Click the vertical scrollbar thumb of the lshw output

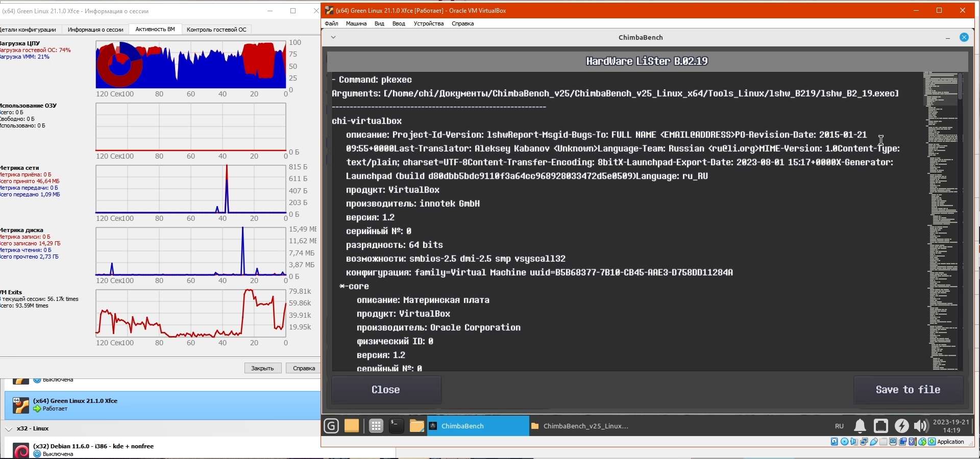pyautogui.click(x=960, y=86)
